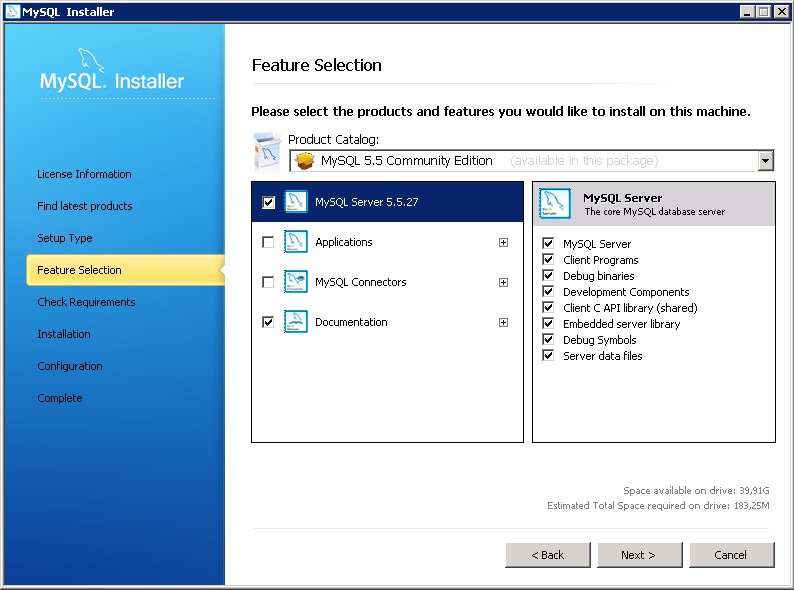The height and width of the screenshot is (590, 794).
Task: Go to the Setup Type step
Action: click(65, 238)
